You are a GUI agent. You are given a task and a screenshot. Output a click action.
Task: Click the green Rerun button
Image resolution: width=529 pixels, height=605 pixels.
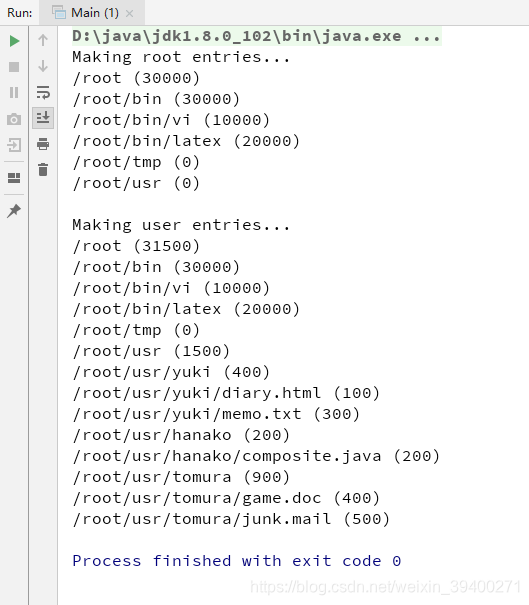click(x=14, y=41)
